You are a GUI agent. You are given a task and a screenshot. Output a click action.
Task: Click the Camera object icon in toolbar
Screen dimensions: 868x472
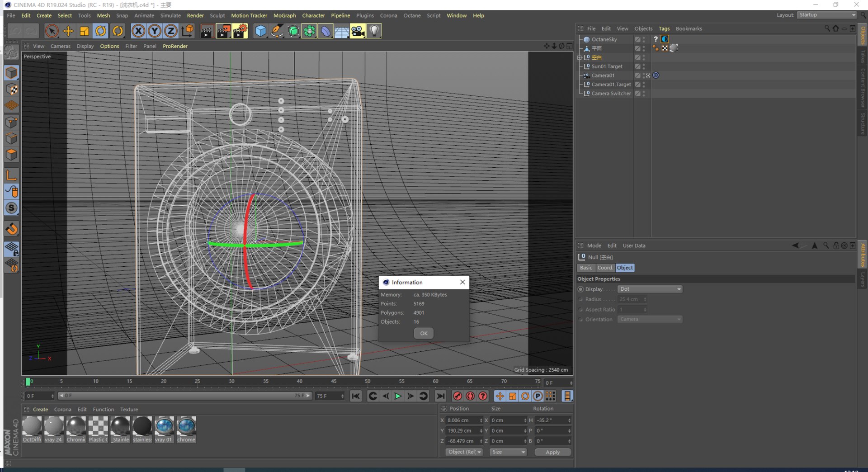[358, 31]
